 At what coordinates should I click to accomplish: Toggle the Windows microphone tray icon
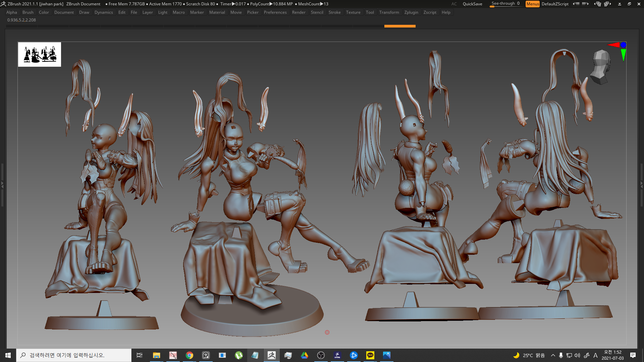(x=561, y=355)
